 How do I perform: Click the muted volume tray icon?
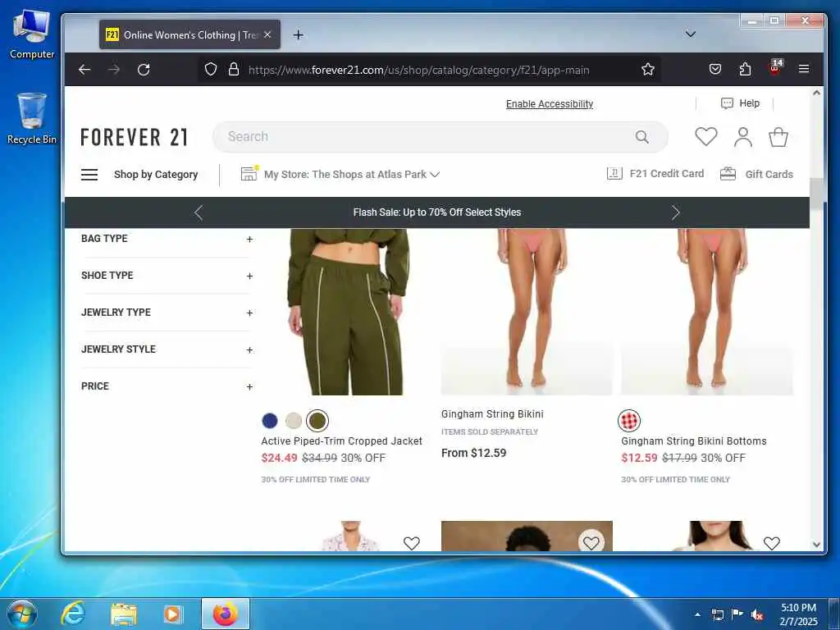[756, 615]
